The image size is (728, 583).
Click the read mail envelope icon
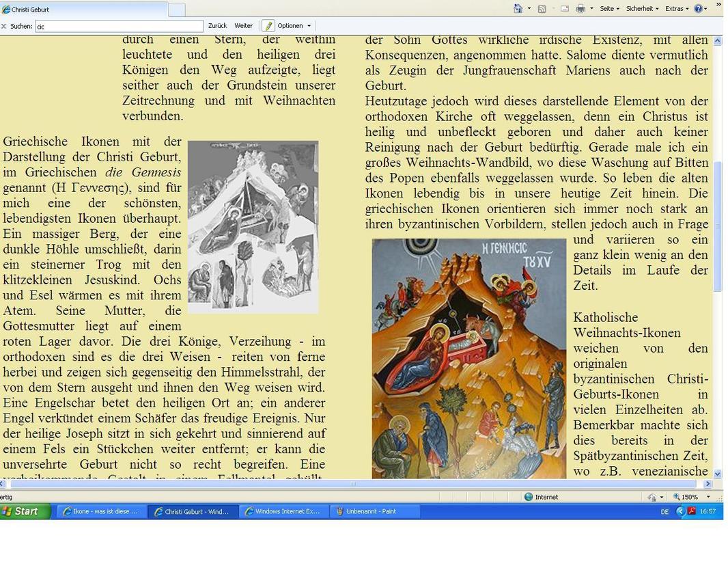pos(565,9)
